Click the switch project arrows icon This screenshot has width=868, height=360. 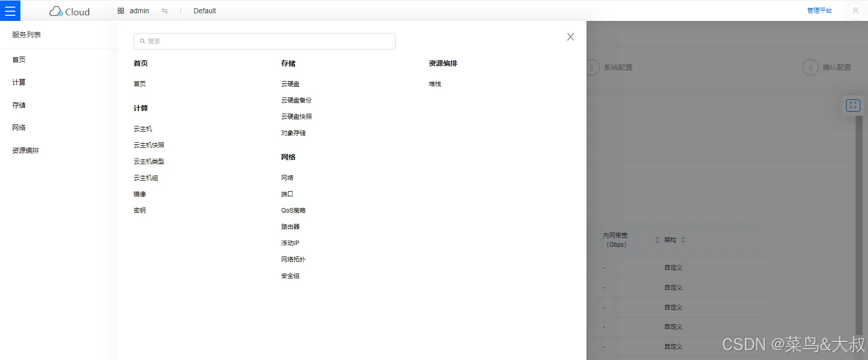pos(165,11)
